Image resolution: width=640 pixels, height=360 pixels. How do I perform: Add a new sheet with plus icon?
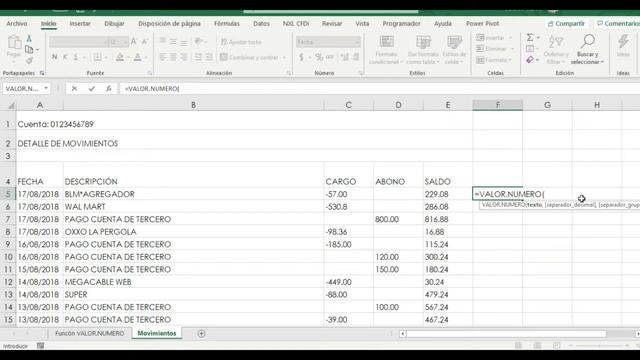coord(201,333)
